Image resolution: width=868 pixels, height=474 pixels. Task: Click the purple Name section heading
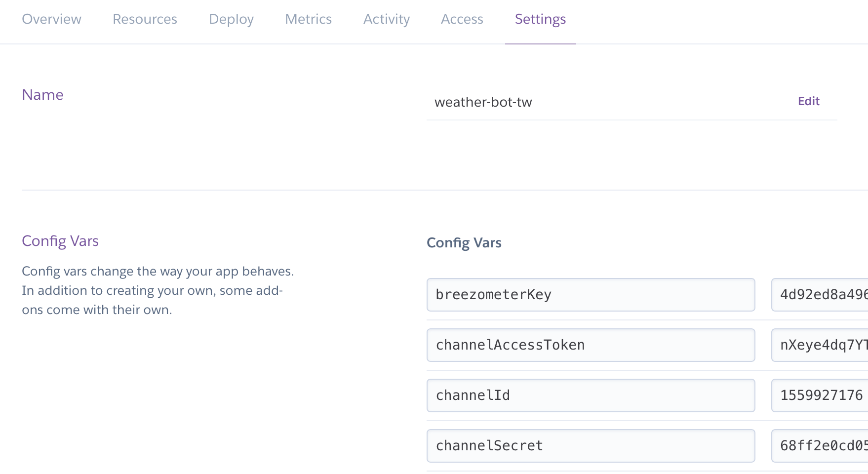pyautogui.click(x=42, y=95)
